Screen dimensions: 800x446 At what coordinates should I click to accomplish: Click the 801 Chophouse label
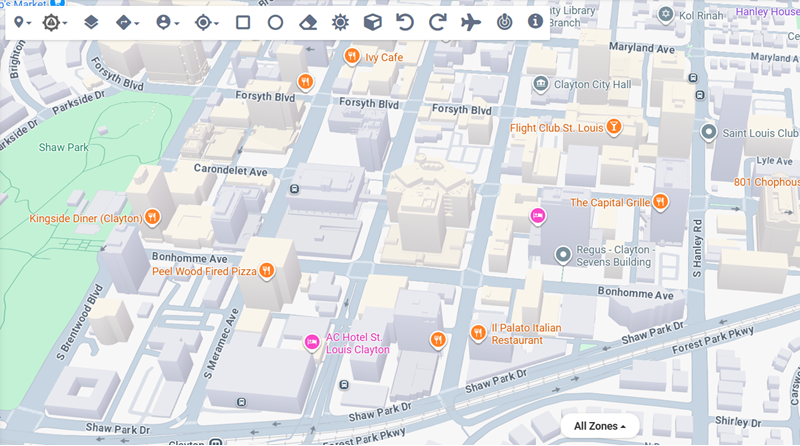(x=766, y=182)
